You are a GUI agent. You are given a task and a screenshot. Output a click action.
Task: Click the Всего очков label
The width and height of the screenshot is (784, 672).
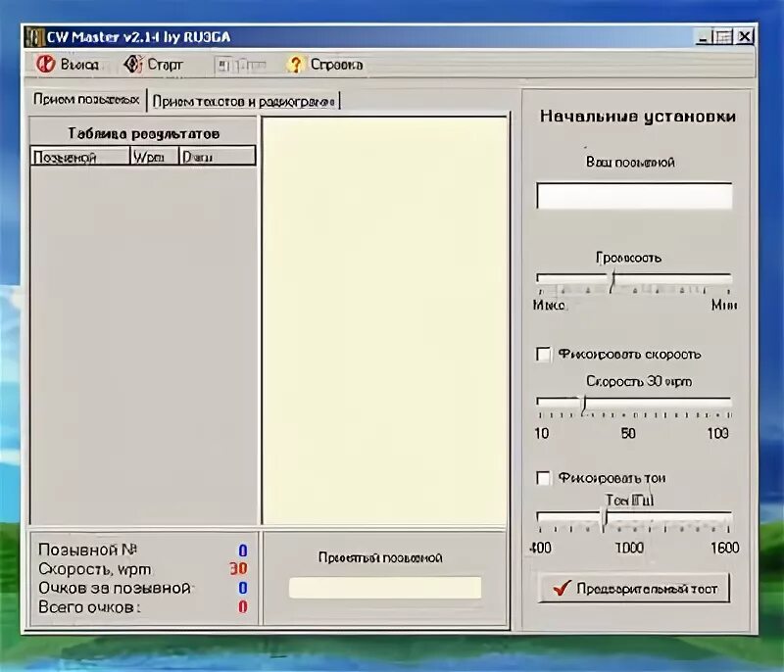[x=89, y=607]
